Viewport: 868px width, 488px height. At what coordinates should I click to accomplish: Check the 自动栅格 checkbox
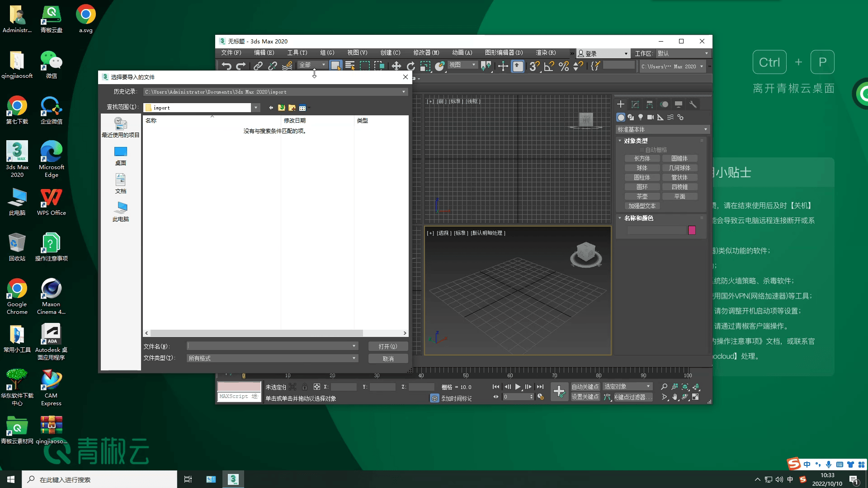click(x=642, y=150)
